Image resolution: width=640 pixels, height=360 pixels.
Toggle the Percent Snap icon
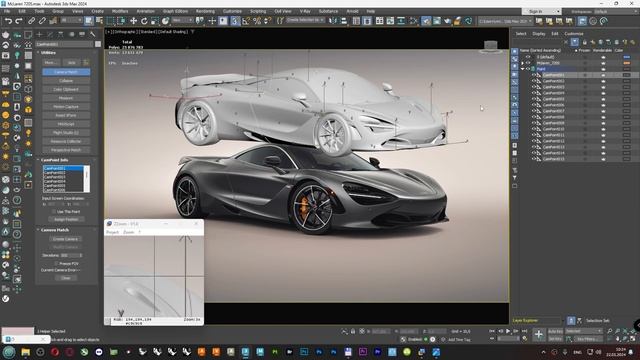(x=257, y=21)
